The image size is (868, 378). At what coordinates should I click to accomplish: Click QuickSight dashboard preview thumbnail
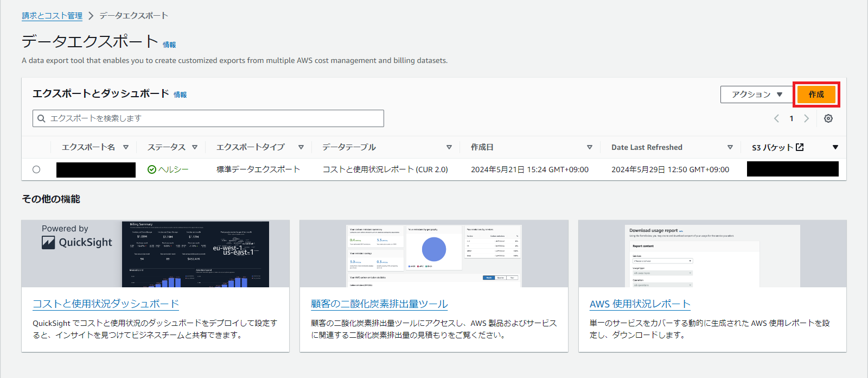[x=195, y=254]
